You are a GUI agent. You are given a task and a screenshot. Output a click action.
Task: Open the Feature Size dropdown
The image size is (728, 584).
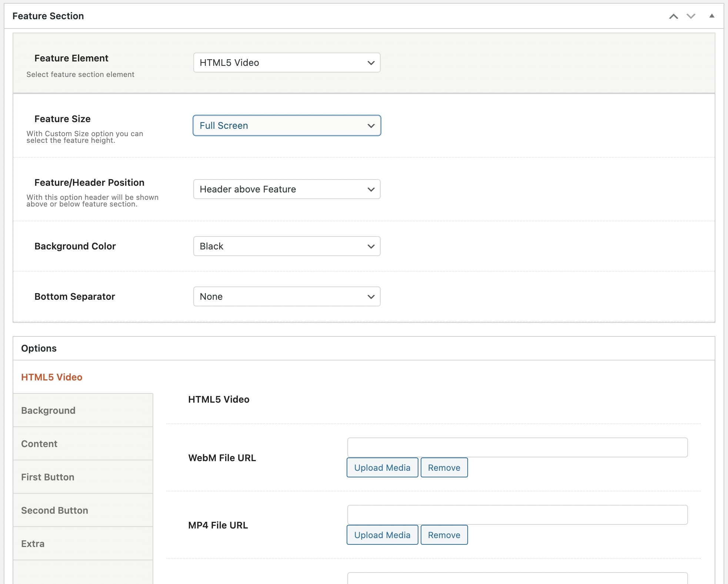click(x=286, y=125)
